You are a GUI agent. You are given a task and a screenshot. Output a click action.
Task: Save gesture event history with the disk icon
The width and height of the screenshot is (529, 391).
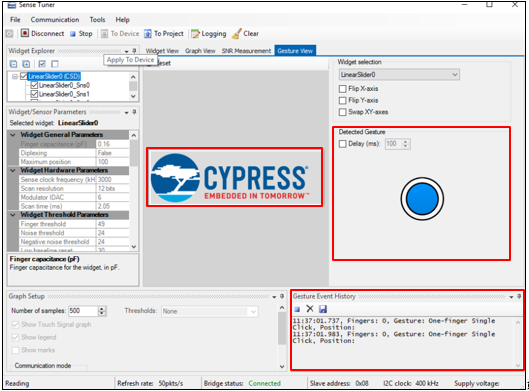pos(323,309)
